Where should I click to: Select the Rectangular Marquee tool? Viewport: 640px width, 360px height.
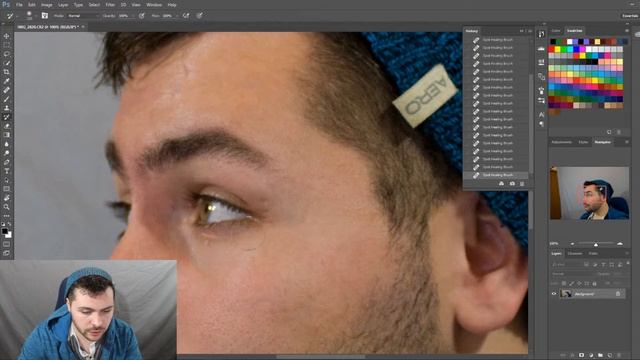7,45
